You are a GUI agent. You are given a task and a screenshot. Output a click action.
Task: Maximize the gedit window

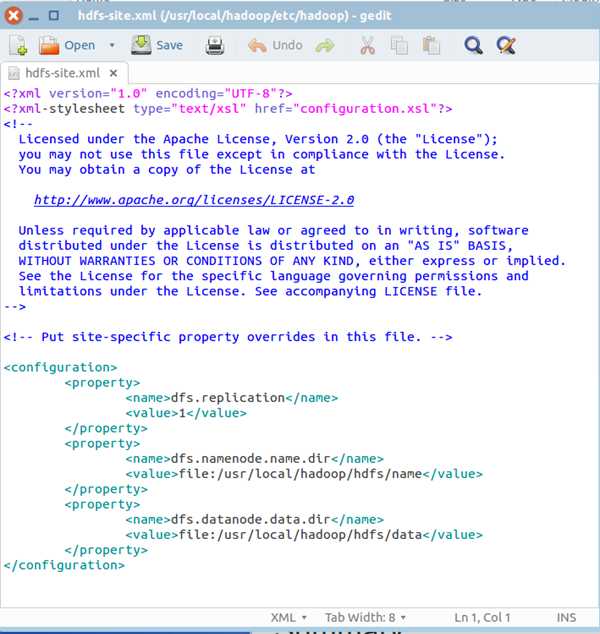[54, 16]
